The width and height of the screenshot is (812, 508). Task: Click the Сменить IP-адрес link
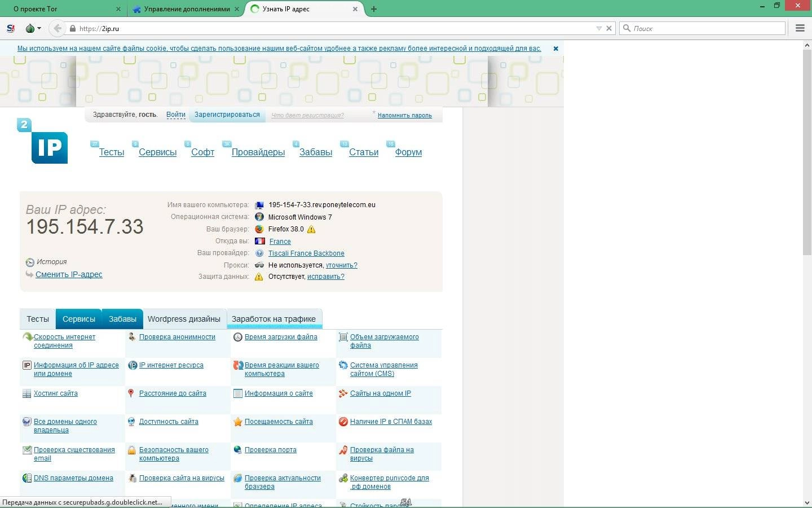(x=69, y=274)
